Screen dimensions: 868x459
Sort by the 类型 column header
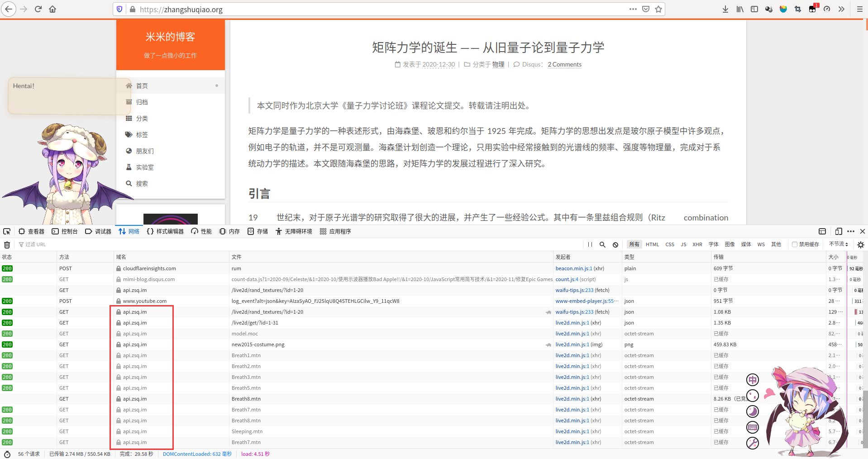666,257
